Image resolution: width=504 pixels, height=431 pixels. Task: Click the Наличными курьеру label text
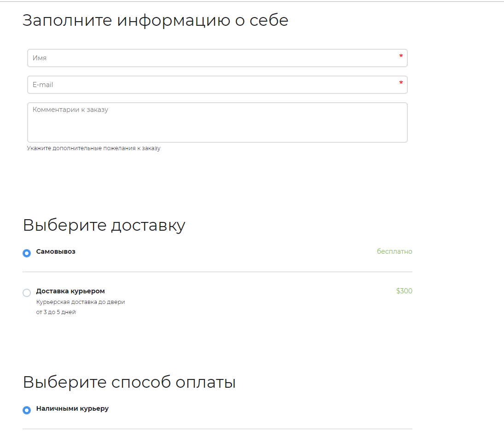tap(72, 408)
